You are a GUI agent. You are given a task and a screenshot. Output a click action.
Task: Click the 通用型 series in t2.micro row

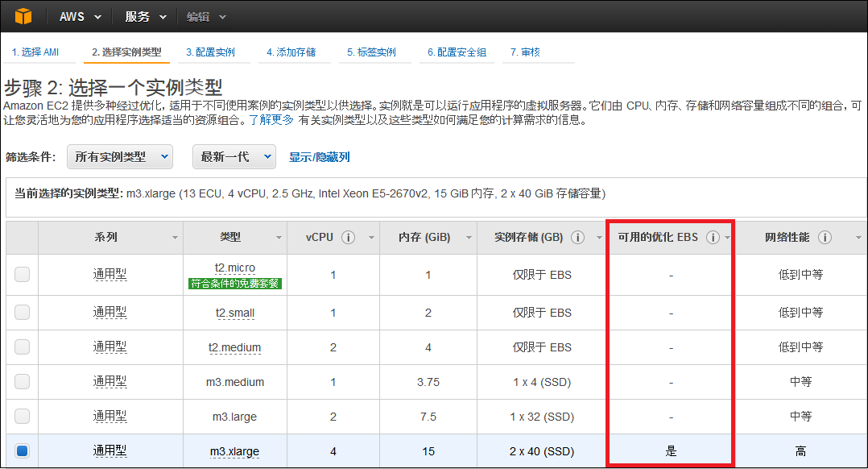(x=110, y=274)
